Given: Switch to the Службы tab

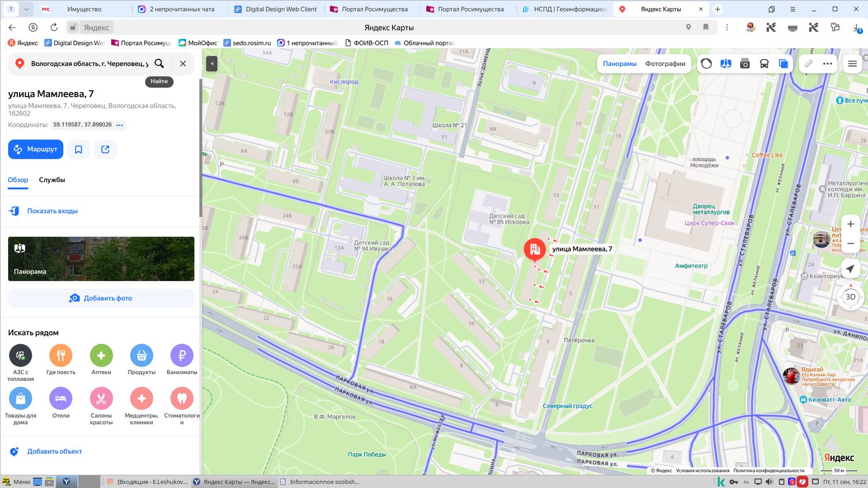Looking at the screenshot, I should click(52, 180).
